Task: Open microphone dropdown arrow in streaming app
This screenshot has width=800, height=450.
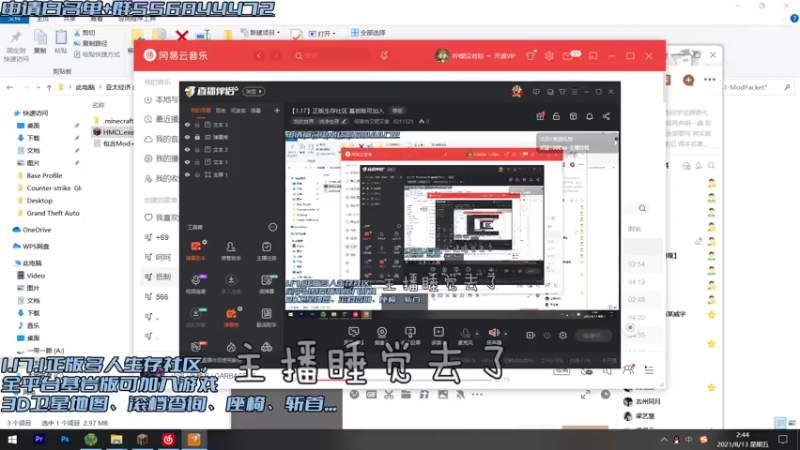Action: point(477,334)
